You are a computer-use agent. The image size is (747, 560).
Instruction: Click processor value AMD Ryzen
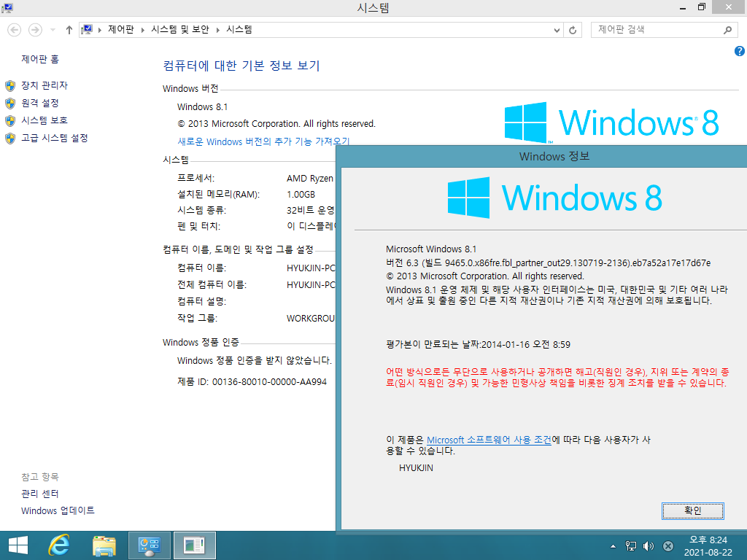click(x=310, y=179)
